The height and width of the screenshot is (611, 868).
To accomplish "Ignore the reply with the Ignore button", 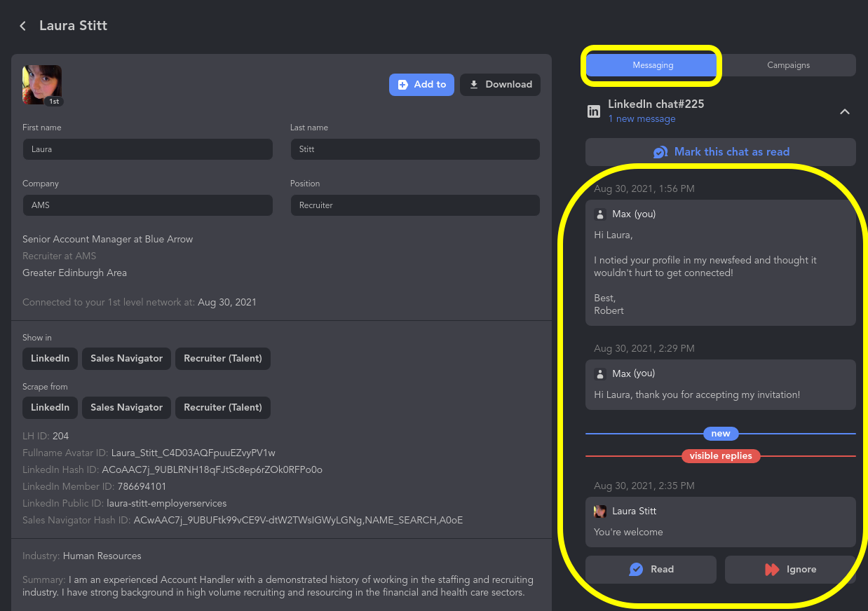I will (790, 570).
